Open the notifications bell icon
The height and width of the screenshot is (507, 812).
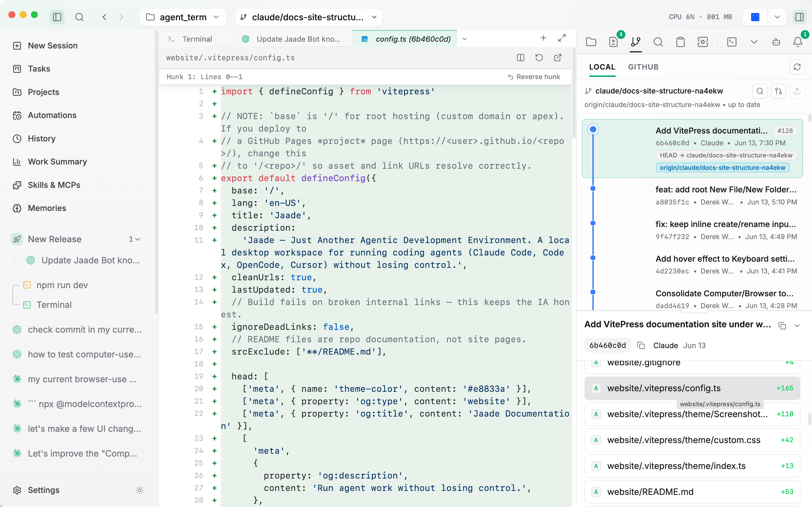point(798,42)
